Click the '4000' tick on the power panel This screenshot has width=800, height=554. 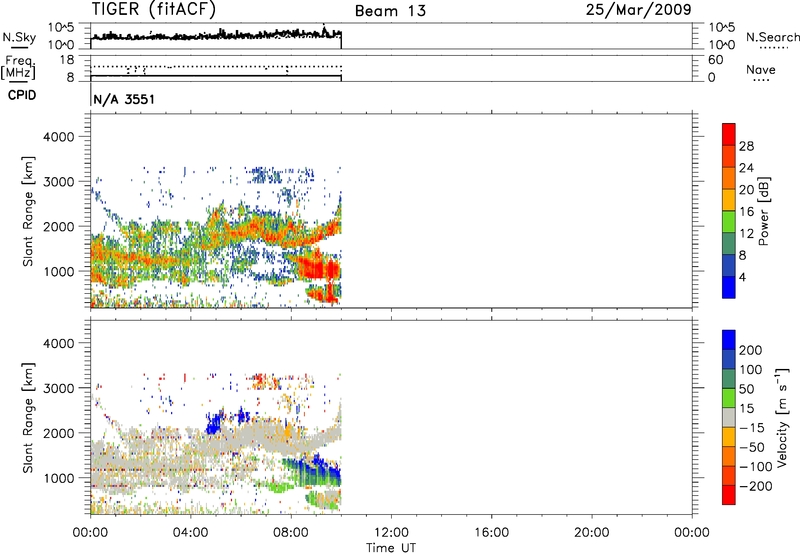point(59,137)
